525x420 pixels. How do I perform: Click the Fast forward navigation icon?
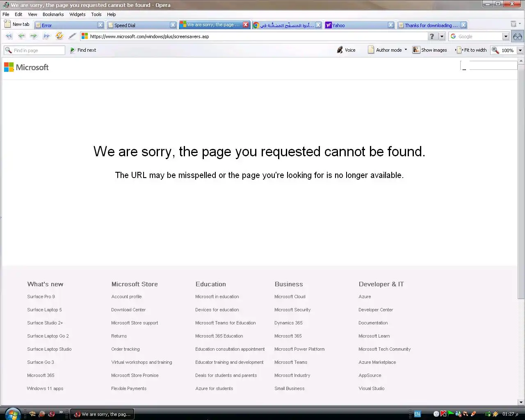tap(46, 36)
